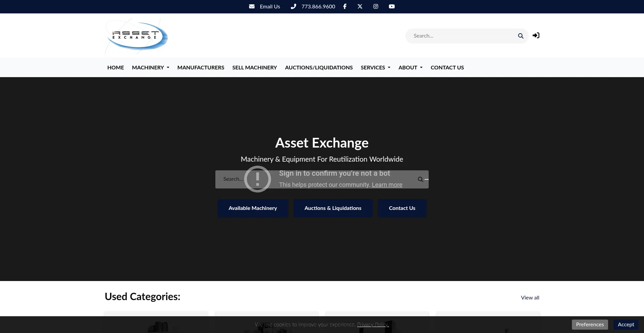Viewport: 644px width, 333px height.
Task: Expand the SERVICES dropdown menu
Action: tap(375, 67)
